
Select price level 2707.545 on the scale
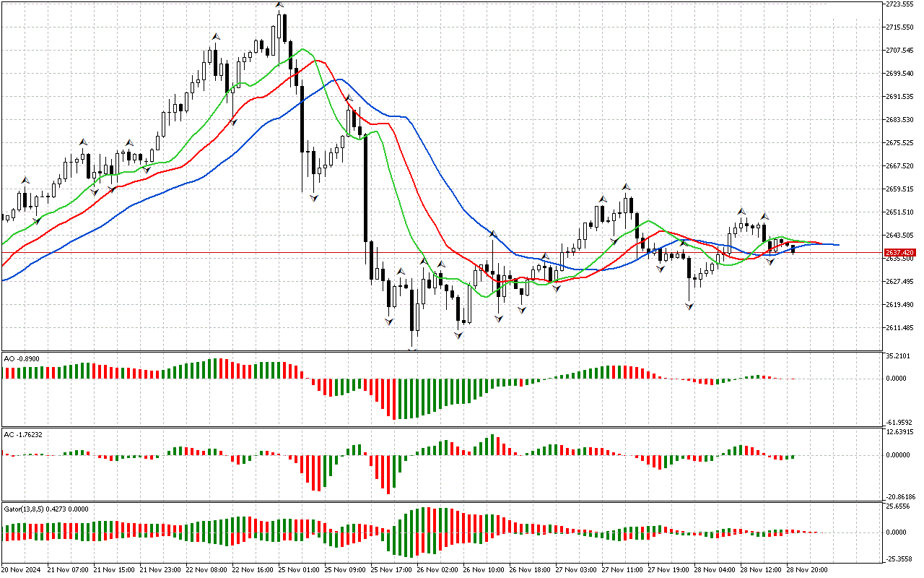(x=899, y=51)
